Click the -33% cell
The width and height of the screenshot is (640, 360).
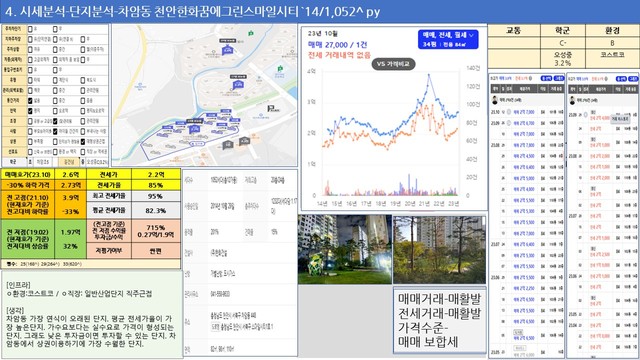coord(71,211)
